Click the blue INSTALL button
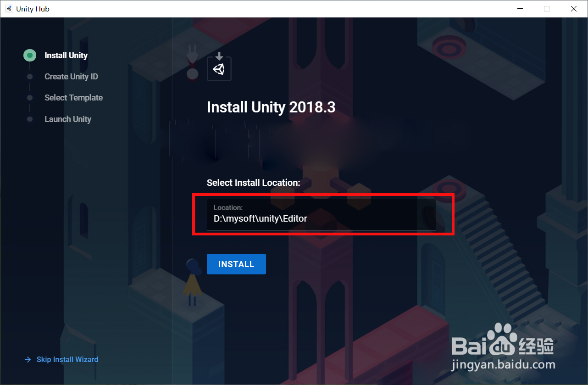The image size is (588, 385). click(x=236, y=264)
